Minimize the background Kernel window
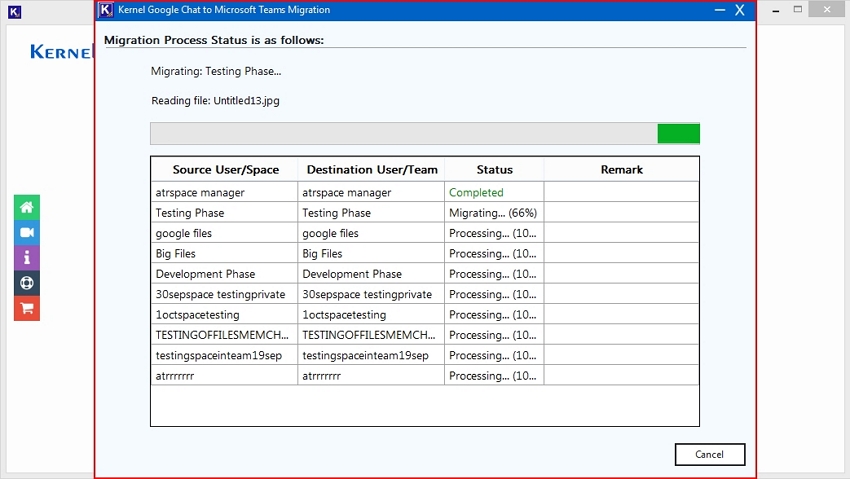850x479 pixels. pyautogui.click(x=776, y=10)
